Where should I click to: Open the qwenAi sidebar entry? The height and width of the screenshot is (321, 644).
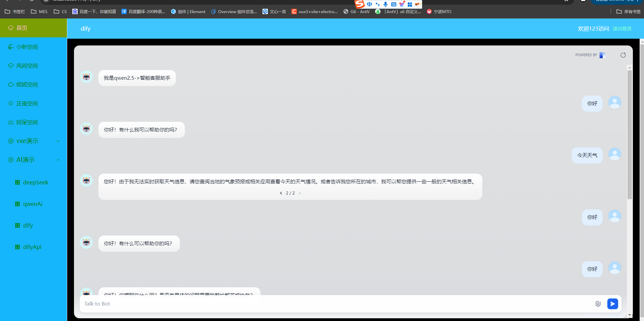[x=32, y=204]
